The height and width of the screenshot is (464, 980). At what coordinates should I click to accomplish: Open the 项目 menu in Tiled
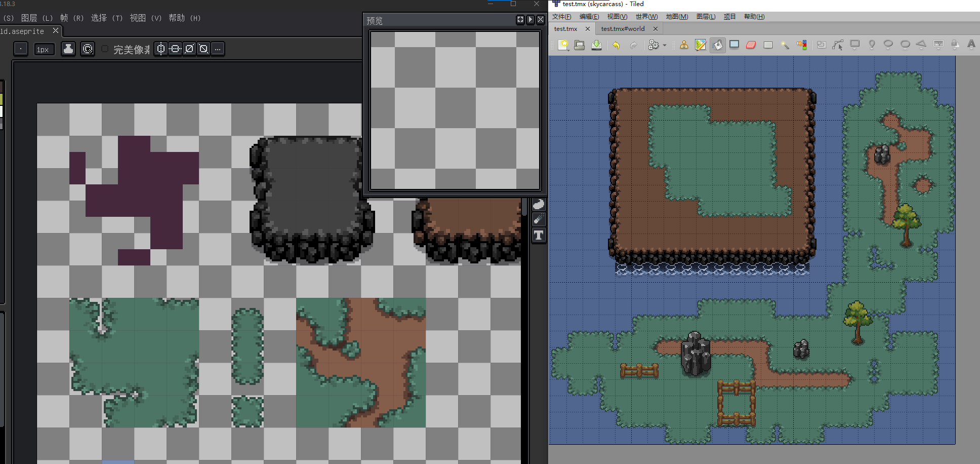(x=729, y=17)
